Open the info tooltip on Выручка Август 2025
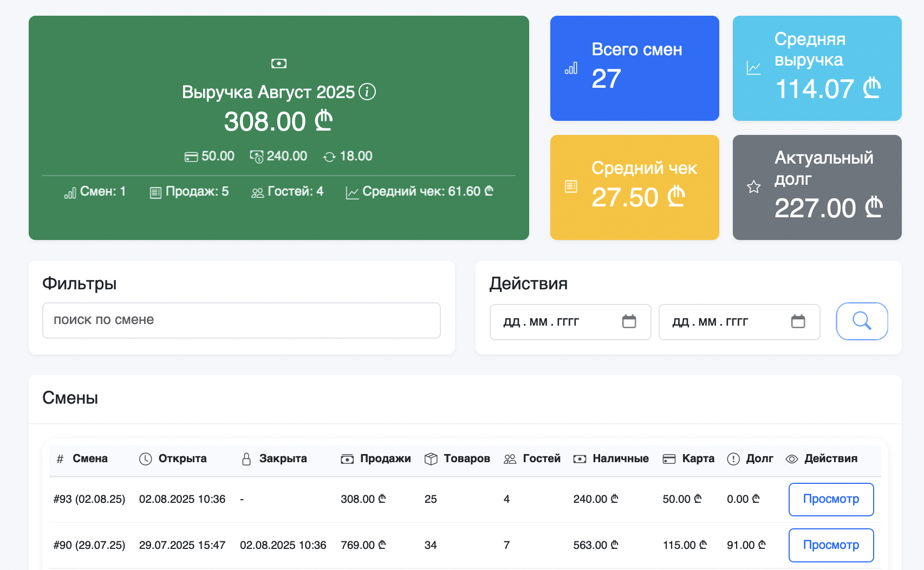The image size is (924, 570). (x=368, y=92)
